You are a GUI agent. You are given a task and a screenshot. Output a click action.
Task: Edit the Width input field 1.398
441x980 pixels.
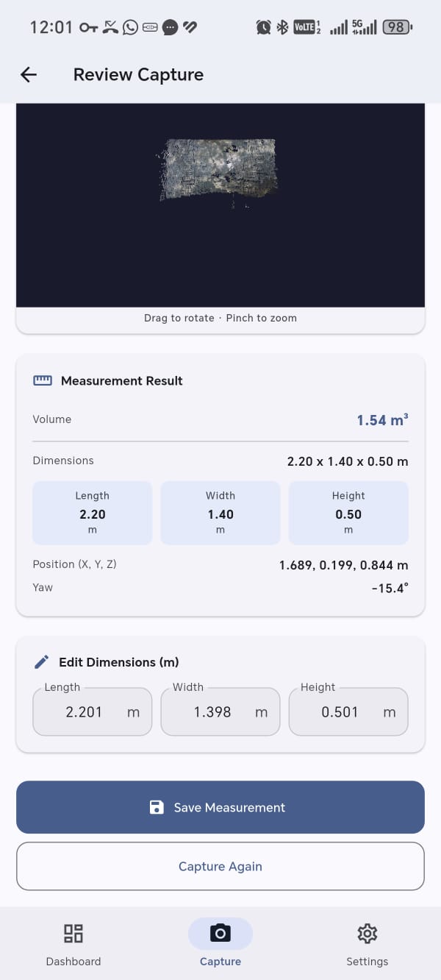(220, 711)
